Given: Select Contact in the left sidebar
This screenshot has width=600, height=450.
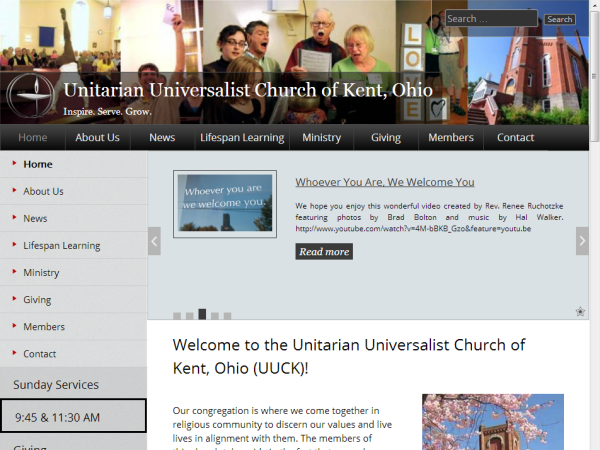Looking at the screenshot, I should point(73,354).
